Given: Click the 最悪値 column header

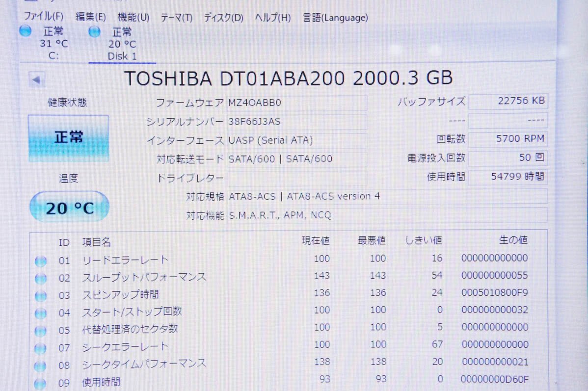Looking at the screenshot, I should coord(372,240).
